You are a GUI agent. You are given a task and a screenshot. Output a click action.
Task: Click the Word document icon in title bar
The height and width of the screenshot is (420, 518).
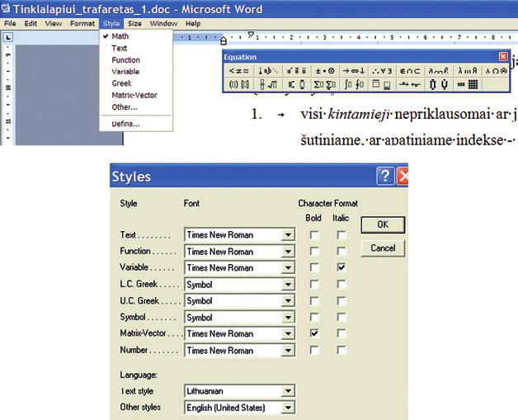5,8
